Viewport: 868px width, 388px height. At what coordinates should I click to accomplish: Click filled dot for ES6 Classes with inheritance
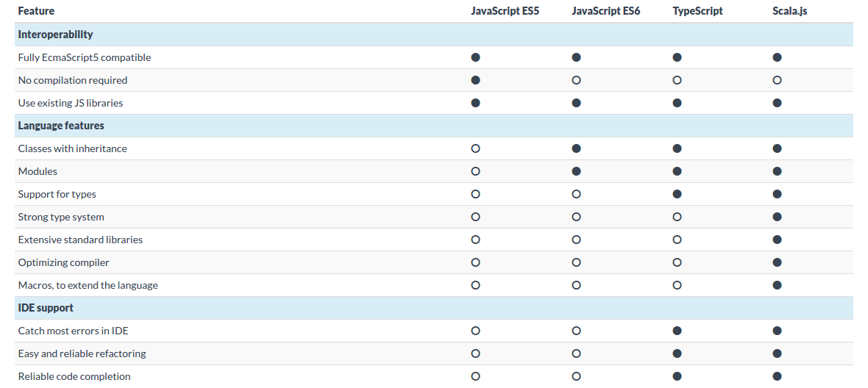[x=576, y=148]
